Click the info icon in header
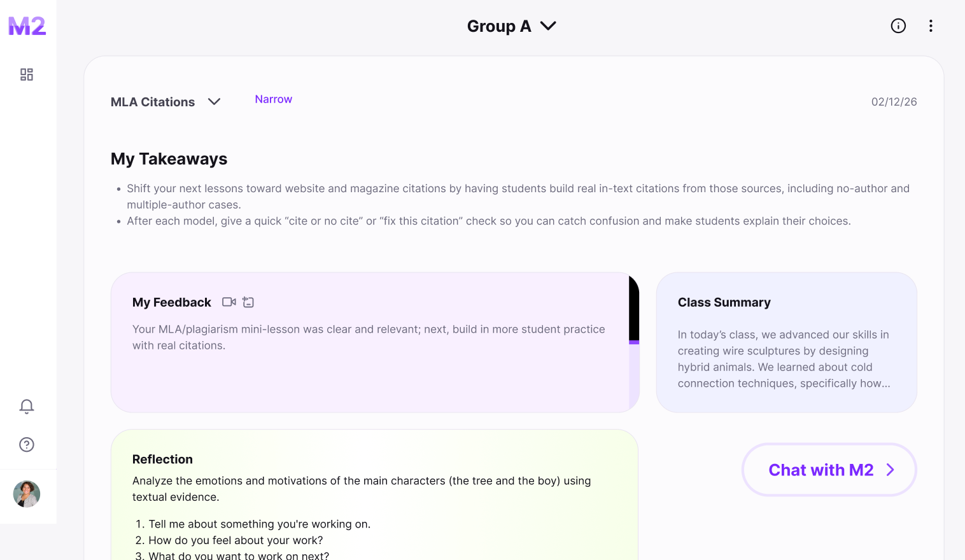965x560 pixels. point(898,26)
